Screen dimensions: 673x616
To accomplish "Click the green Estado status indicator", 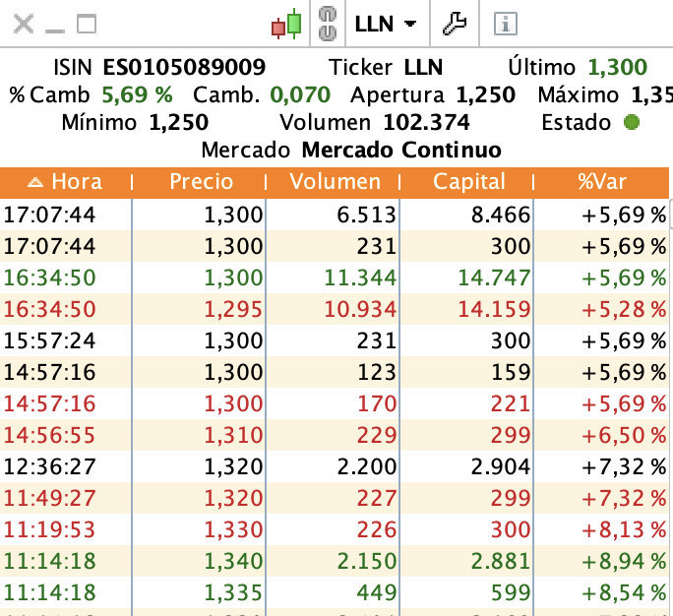I will [x=632, y=122].
